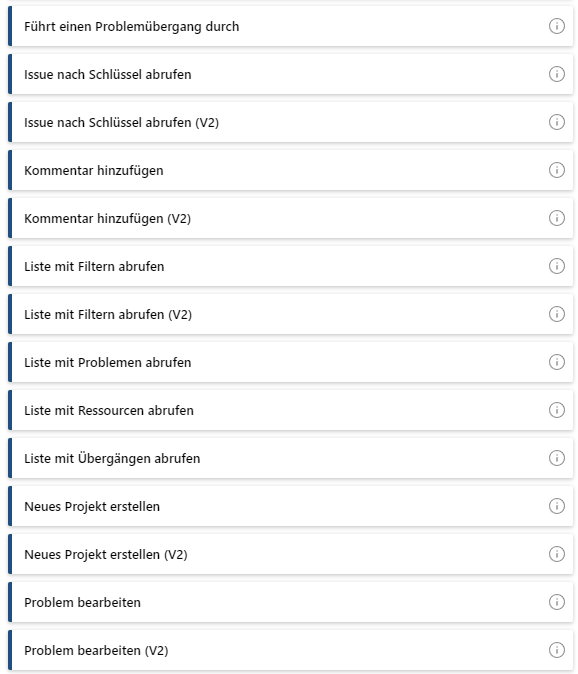Show info for 'Liste mit Ressourcen abrufen'

point(557,410)
